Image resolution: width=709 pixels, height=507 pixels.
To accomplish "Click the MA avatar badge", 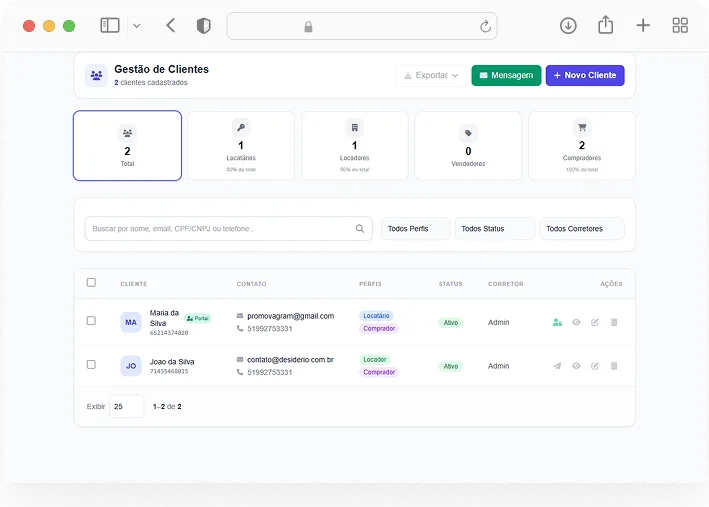I will pos(131,322).
